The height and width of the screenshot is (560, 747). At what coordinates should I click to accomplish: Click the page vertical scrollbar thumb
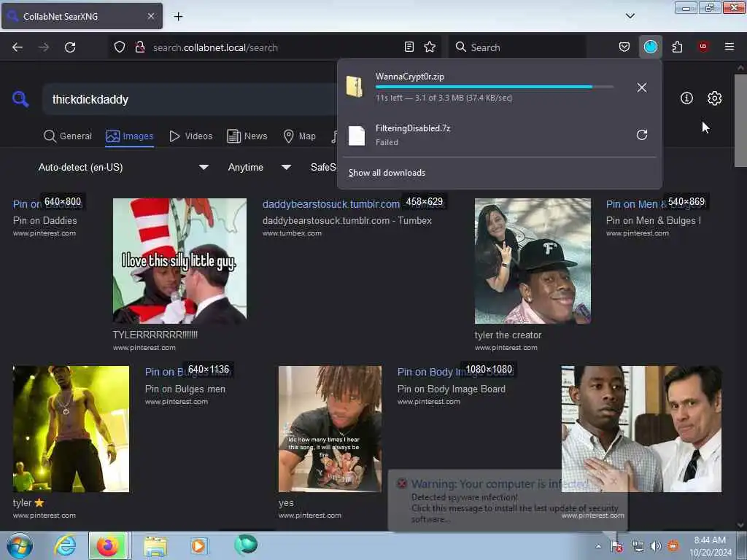[740, 120]
